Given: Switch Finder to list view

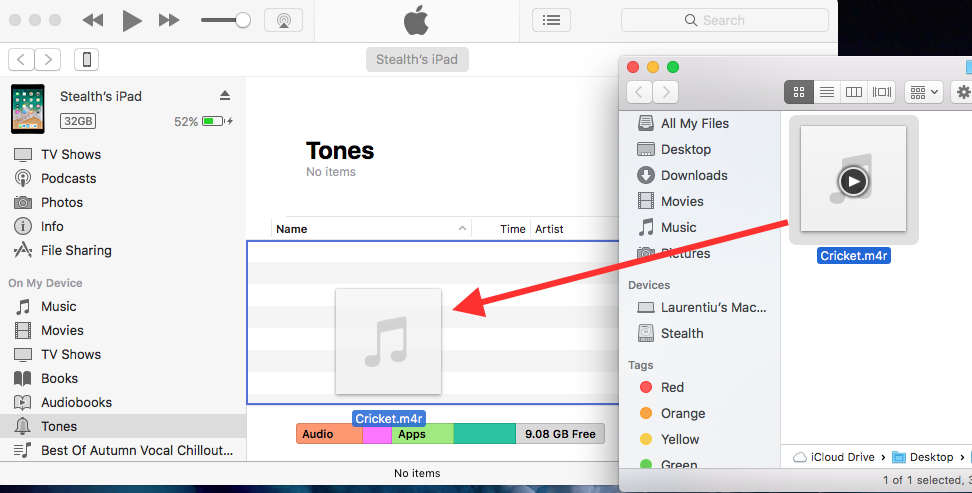Looking at the screenshot, I should [826, 92].
